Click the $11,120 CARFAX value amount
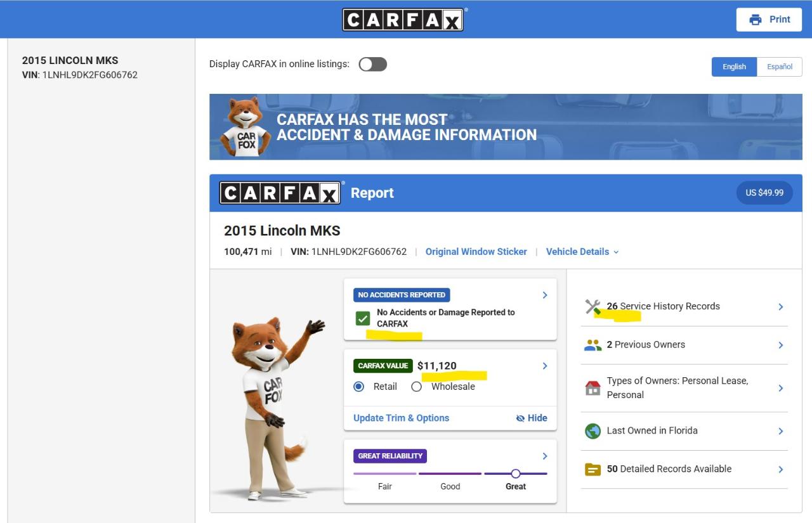Viewport: 812px width, 523px height. [x=437, y=366]
